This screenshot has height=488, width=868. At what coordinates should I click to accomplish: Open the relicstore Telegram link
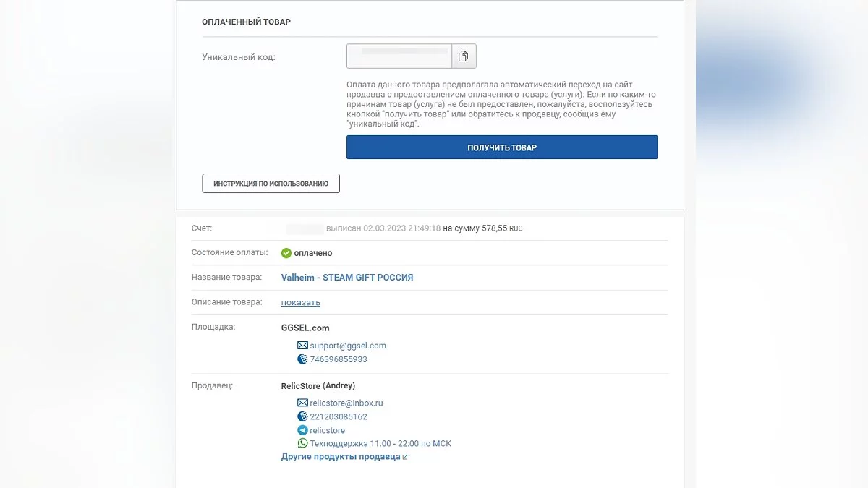[x=328, y=430]
